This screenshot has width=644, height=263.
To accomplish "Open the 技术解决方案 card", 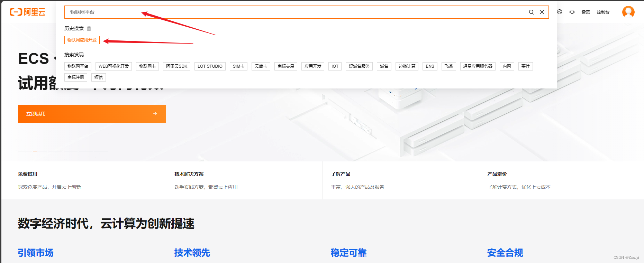I will tap(244, 180).
